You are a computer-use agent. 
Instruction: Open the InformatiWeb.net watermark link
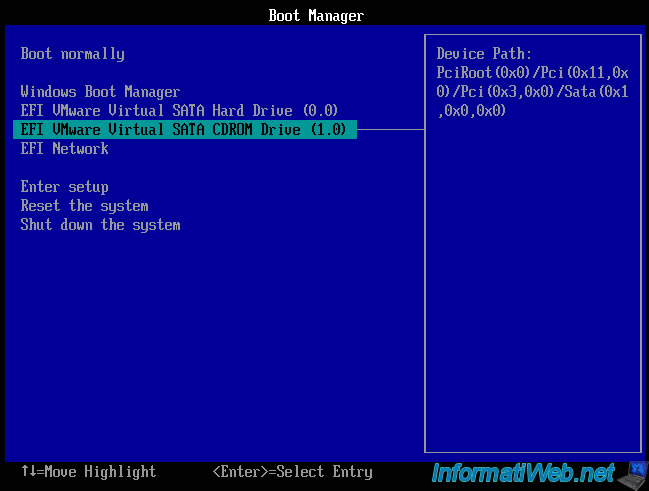(522, 471)
